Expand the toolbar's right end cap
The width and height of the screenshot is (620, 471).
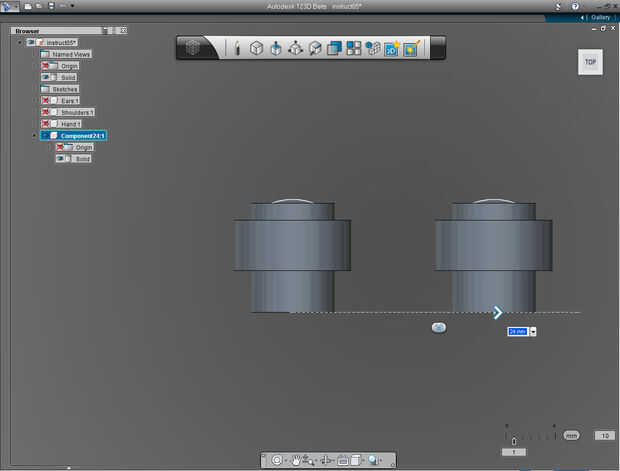coord(438,48)
